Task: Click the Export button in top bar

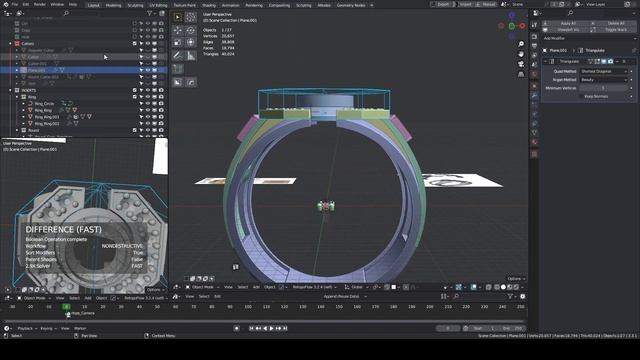Action: (x=443, y=4)
